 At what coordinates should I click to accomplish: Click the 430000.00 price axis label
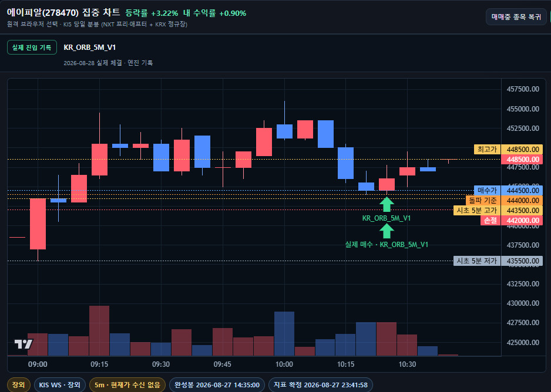(523, 303)
